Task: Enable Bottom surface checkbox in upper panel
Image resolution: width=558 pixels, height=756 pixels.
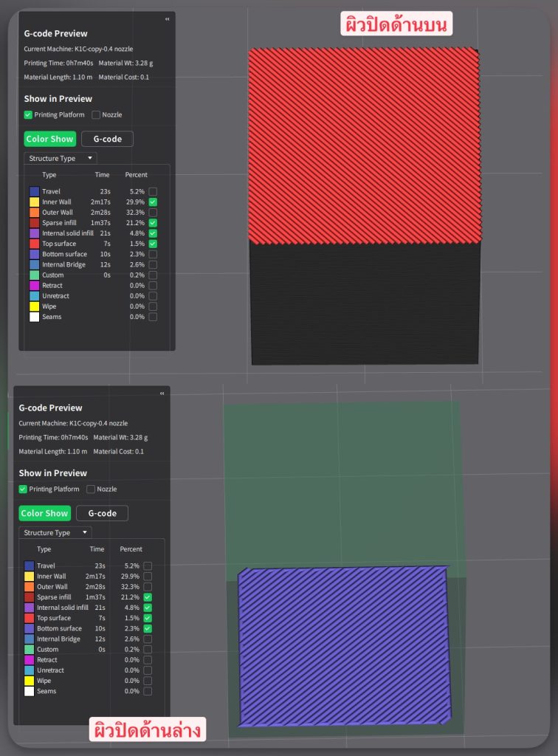Action: (153, 254)
